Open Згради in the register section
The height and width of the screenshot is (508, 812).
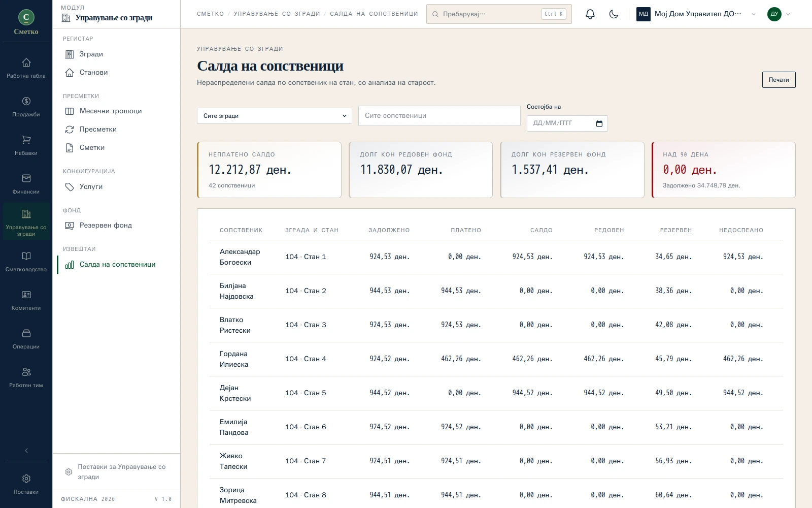[x=116, y=54]
